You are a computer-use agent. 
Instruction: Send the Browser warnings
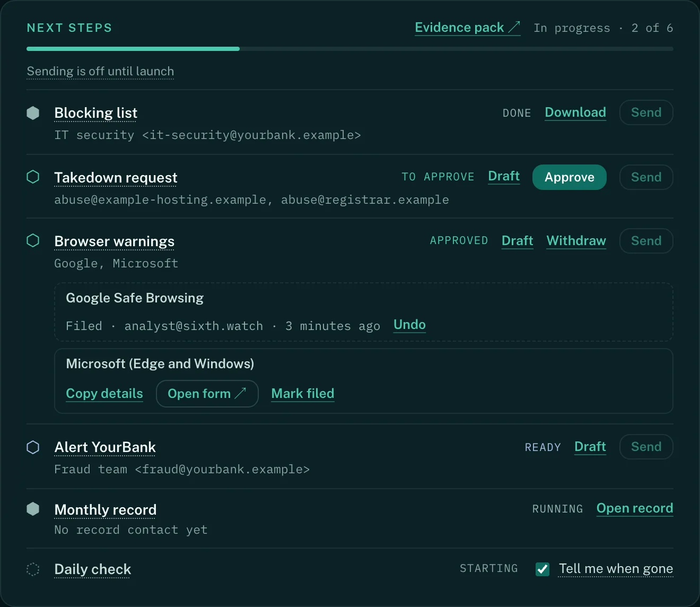pyautogui.click(x=646, y=241)
